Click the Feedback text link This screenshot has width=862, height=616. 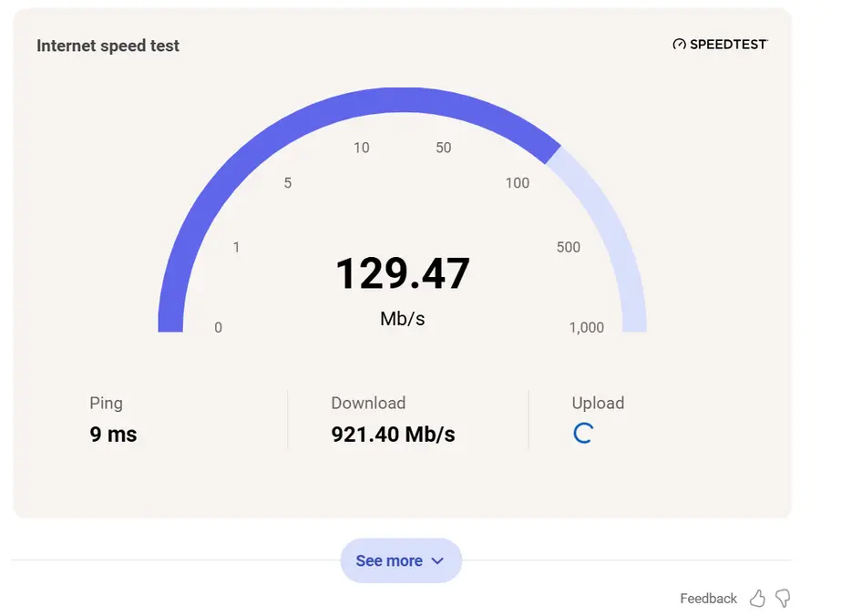[708, 599]
